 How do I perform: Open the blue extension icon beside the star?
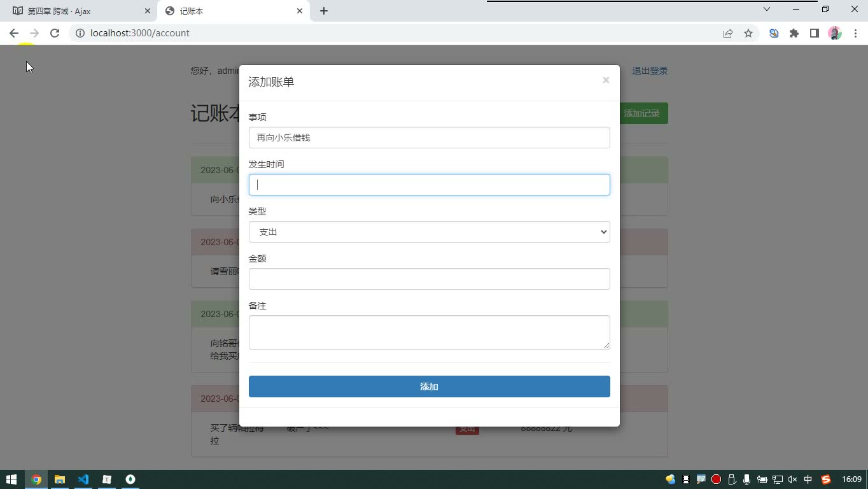[x=774, y=33]
